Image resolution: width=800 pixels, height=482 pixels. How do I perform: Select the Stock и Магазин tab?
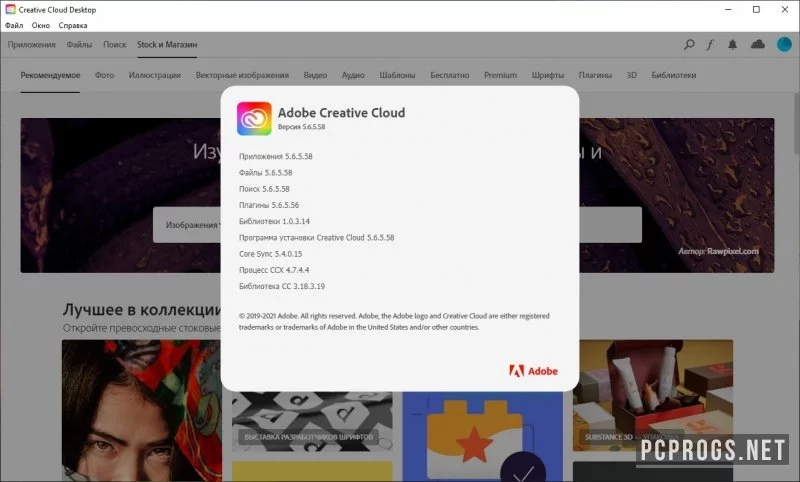(167, 44)
